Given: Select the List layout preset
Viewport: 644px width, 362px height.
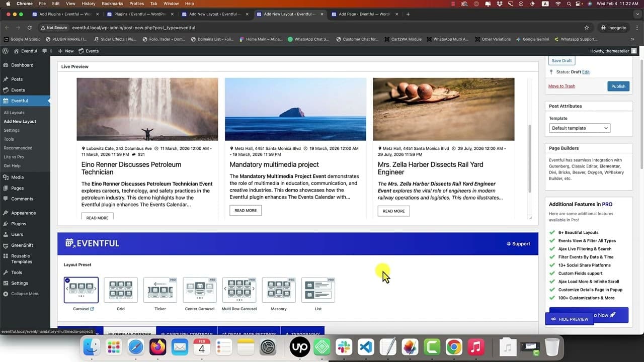Looking at the screenshot, I should [x=318, y=290].
